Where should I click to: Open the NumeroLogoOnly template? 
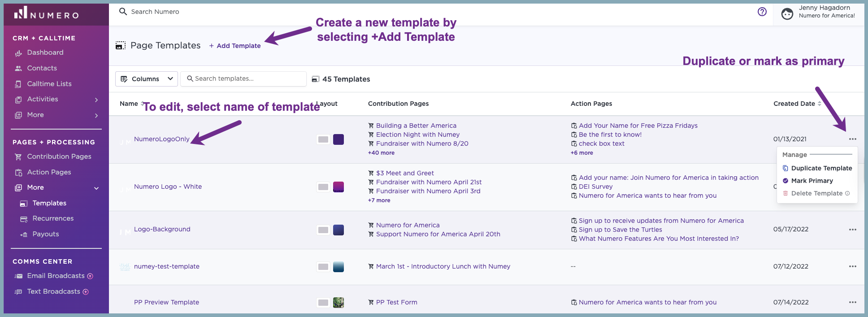[x=161, y=139]
